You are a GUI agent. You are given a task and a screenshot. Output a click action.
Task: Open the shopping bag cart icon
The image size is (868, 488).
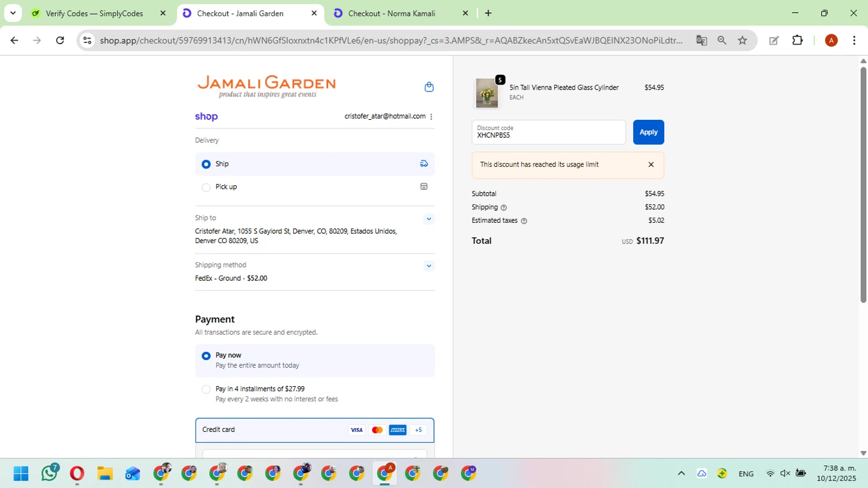tap(429, 87)
